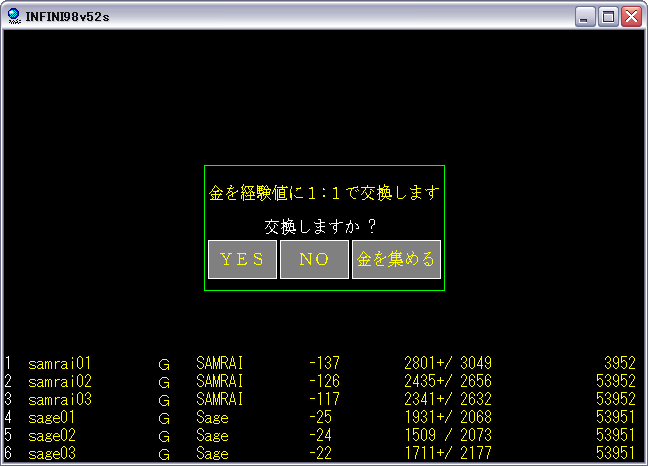
Task: Click the alignment G of samrai03
Action: (164, 401)
